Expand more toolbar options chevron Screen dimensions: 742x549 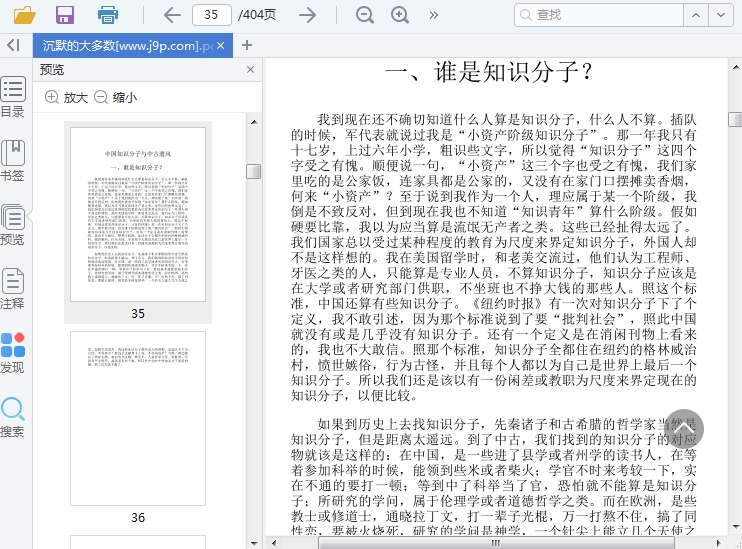coord(433,15)
